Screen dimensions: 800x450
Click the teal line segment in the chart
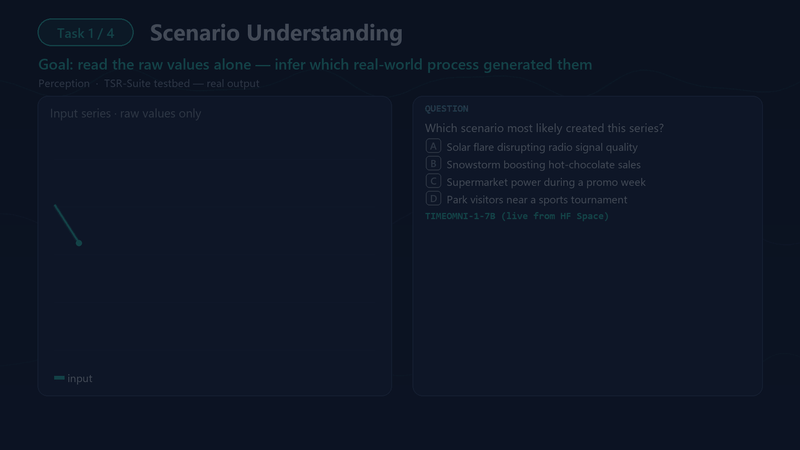pos(66,223)
